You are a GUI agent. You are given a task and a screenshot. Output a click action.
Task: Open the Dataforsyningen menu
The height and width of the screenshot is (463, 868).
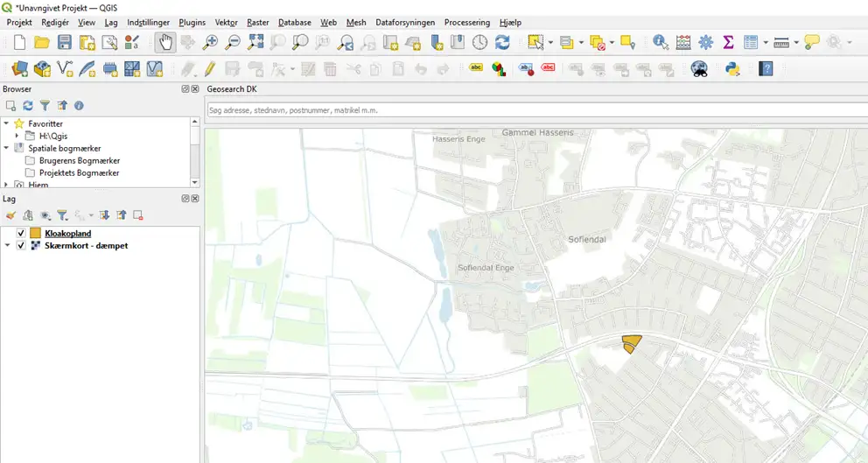(x=405, y=22)
